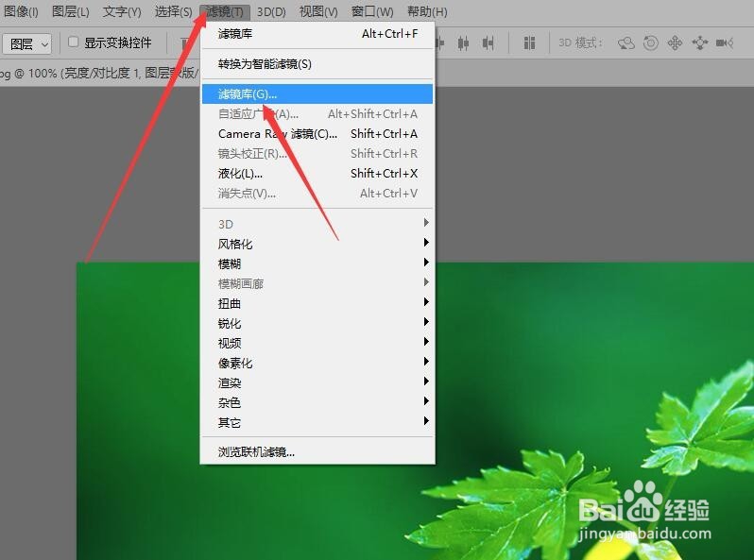
Task: Expand the 锐化 submenu
Action: pos(317,322)
